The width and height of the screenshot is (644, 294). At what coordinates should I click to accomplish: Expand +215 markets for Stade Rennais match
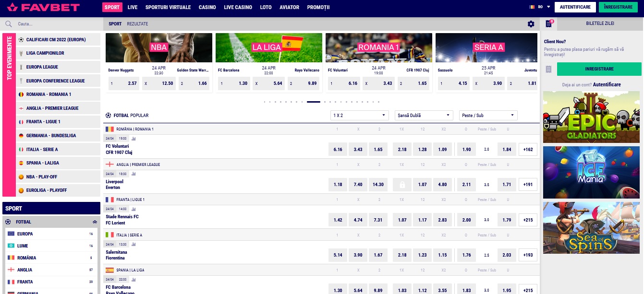pos(528,220)
